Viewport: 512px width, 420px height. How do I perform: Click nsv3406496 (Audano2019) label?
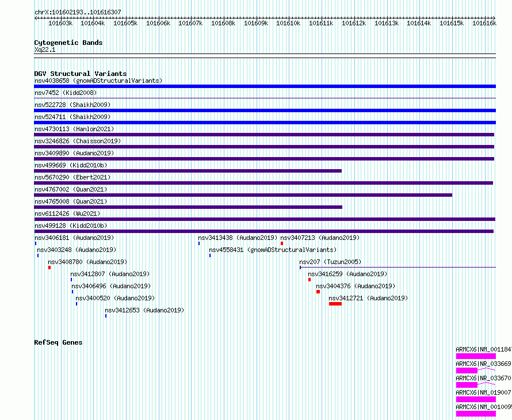pos(111,286)
